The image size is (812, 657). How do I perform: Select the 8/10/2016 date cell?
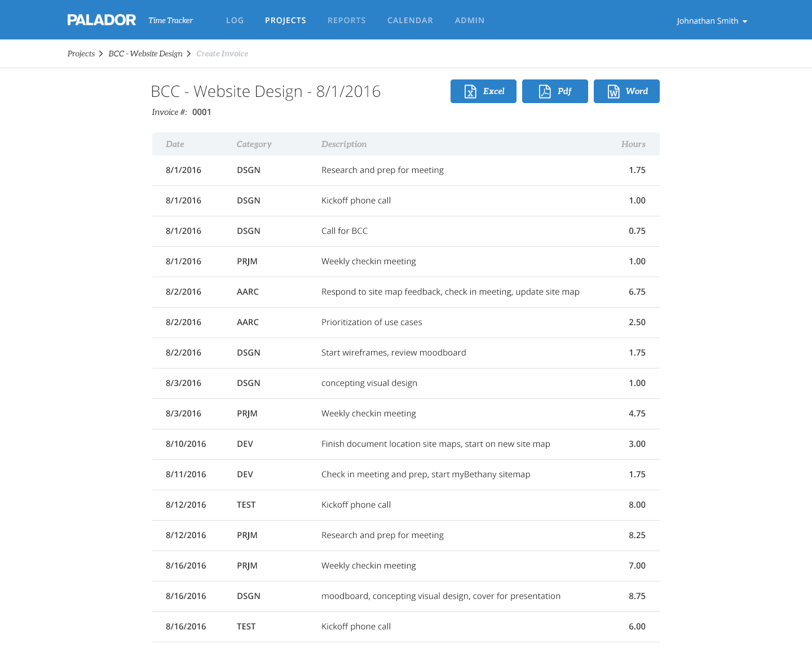(186, 444)
